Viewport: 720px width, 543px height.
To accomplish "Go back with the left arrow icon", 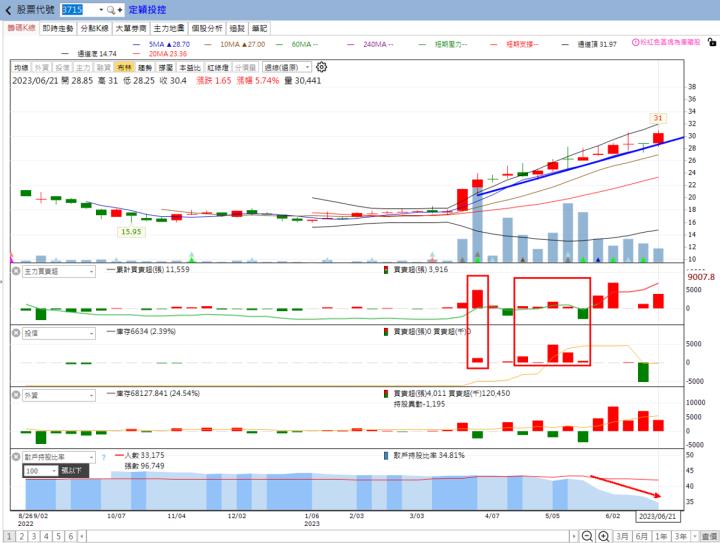I will click(x=8, y=10).
